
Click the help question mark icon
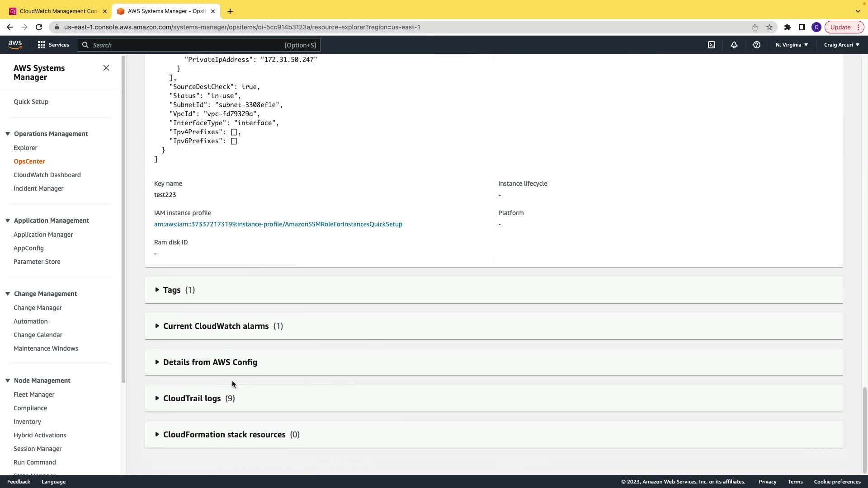pos(757,45)
